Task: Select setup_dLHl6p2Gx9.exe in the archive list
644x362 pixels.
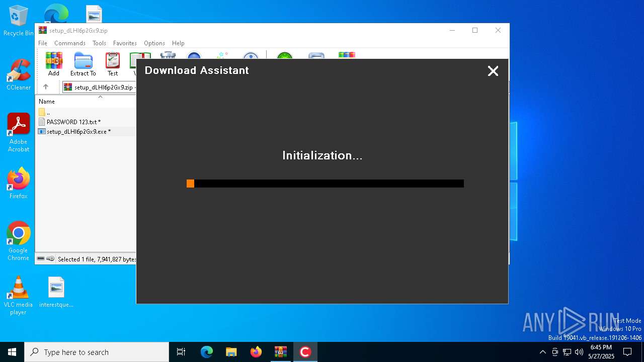Action: [x=87, y=131]
